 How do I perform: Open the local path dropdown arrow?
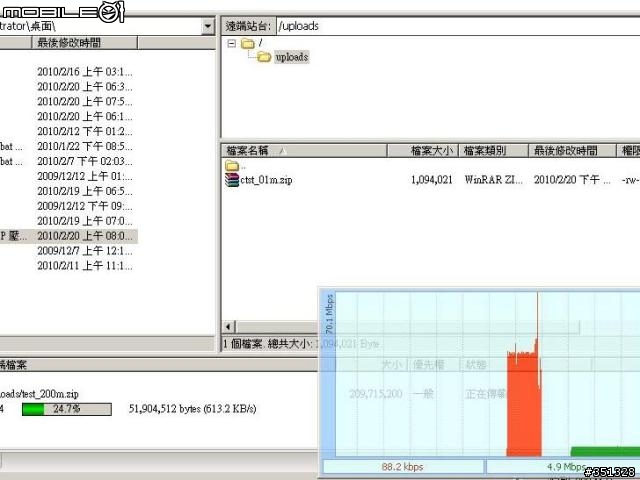coord(208,27)
